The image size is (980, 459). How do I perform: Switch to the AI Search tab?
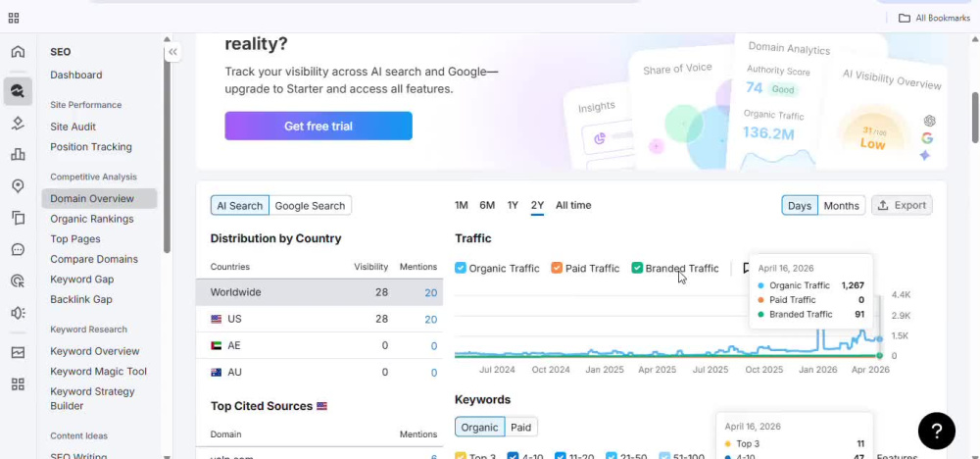[x=240, y=206]
